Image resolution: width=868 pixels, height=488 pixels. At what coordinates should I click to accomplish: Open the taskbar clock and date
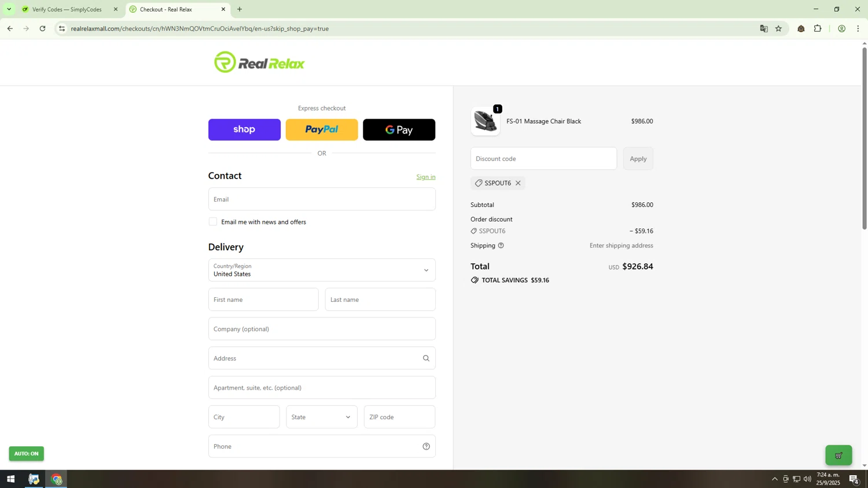coord(828,479)
